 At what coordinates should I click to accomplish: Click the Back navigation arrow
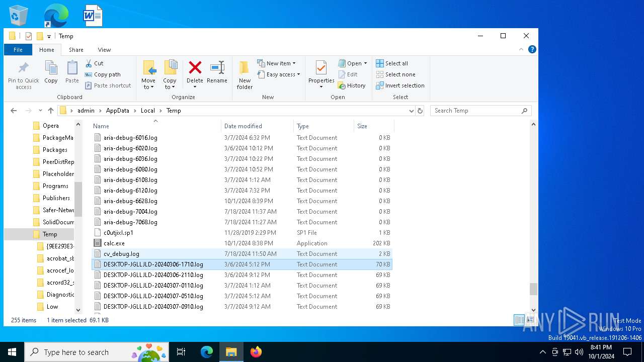[14, 111]
